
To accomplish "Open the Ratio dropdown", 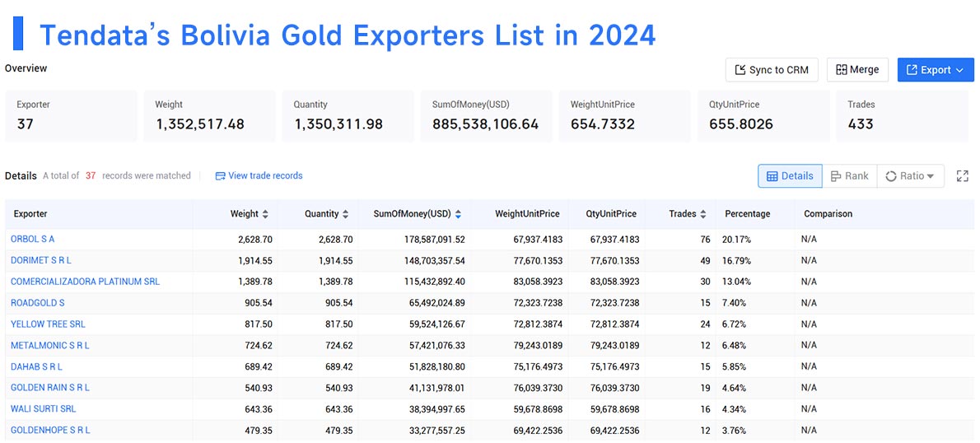I will coord(910,176).
